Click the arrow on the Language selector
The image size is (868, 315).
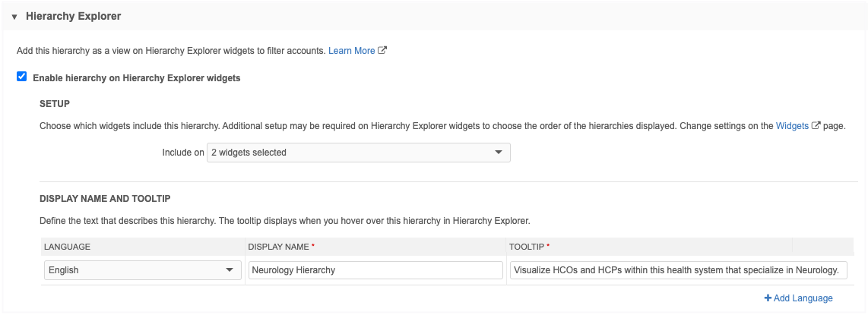(230, 270)
